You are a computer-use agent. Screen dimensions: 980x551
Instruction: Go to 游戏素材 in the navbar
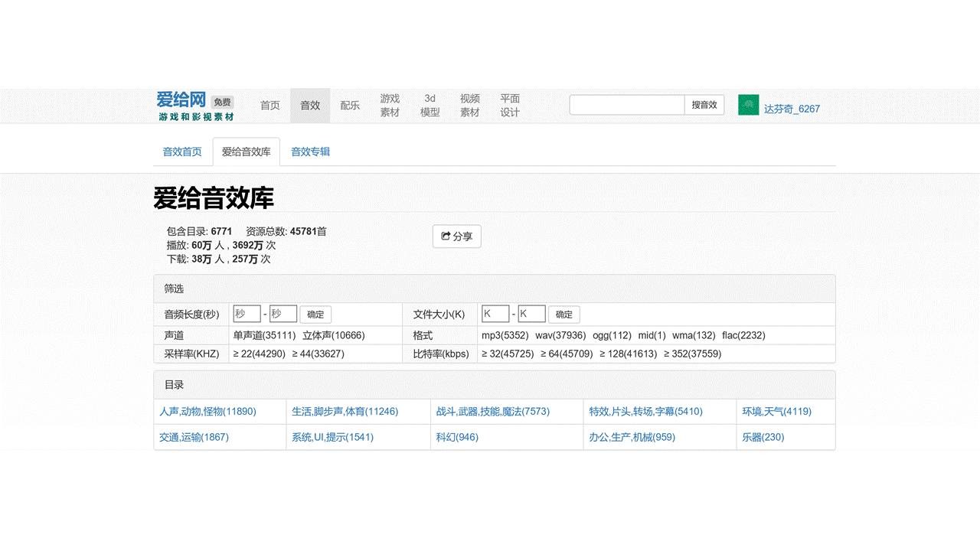point(390,106)
